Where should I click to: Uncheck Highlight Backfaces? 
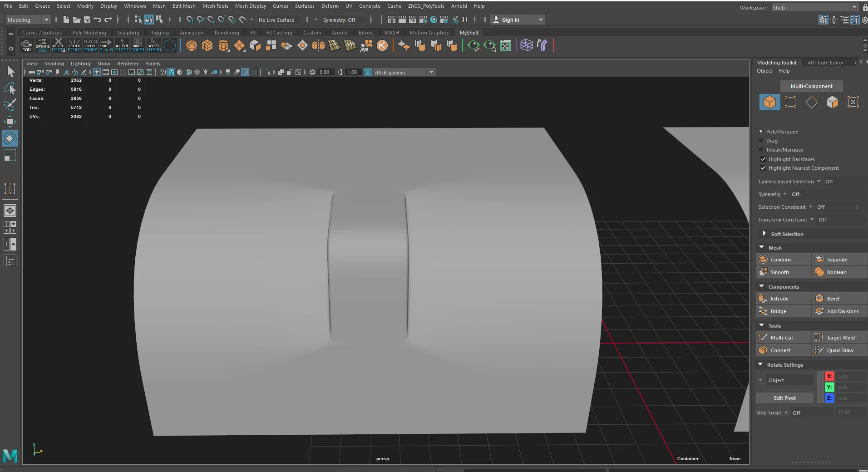coord(763,159)
